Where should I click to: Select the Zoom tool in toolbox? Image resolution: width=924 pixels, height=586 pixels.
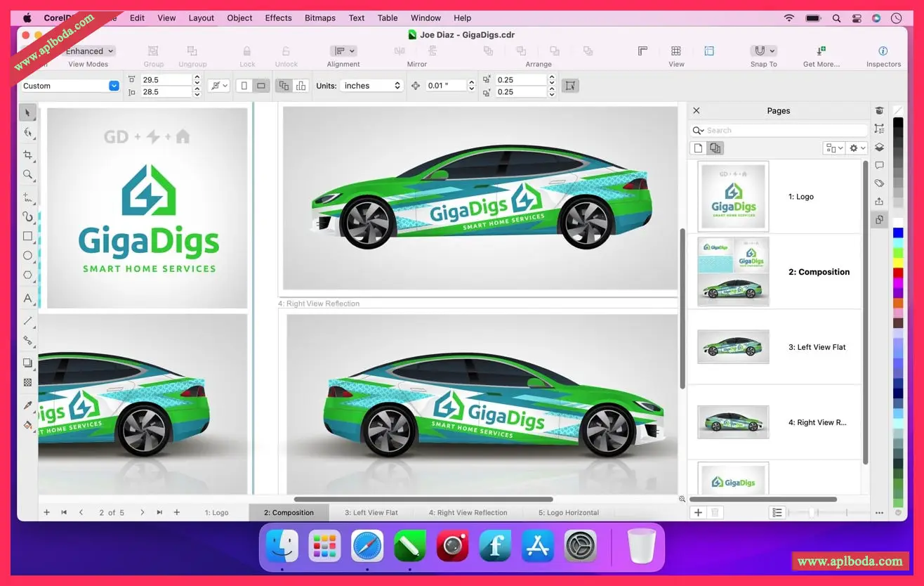point(28,174)
